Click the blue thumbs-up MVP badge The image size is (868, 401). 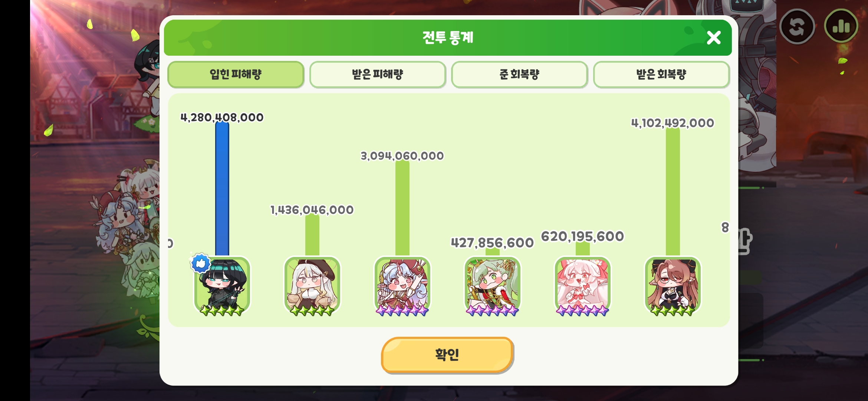click(201, 263)
